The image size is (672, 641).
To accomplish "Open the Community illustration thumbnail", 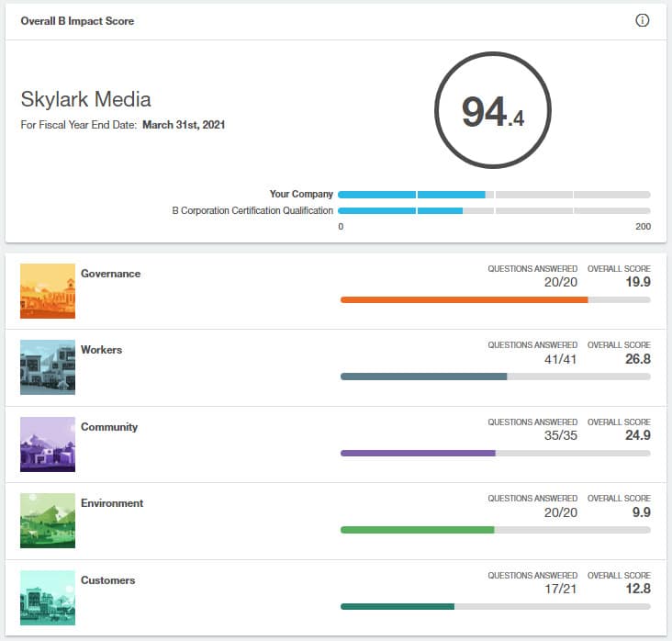I will 48,444.
